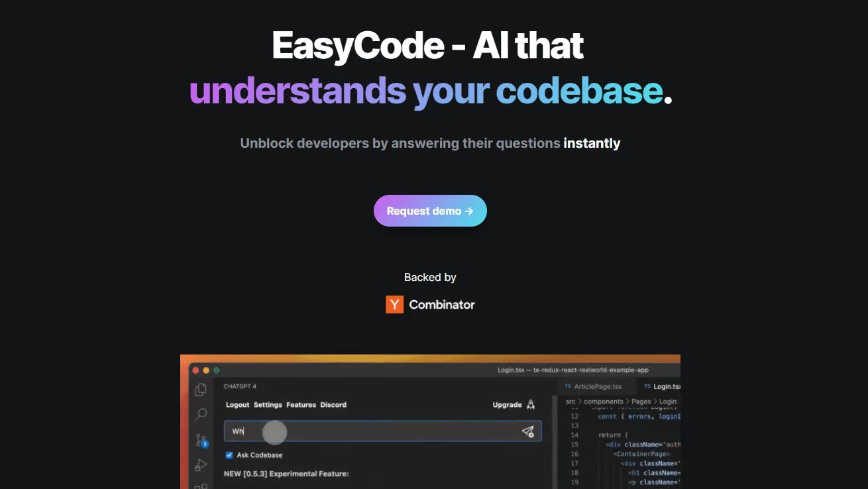Screen dimensions: 868x489
Task: Click the window title 'Login.tsx — ts-redux-react-realworld-example-app'
Action: [x=573, y=370]
